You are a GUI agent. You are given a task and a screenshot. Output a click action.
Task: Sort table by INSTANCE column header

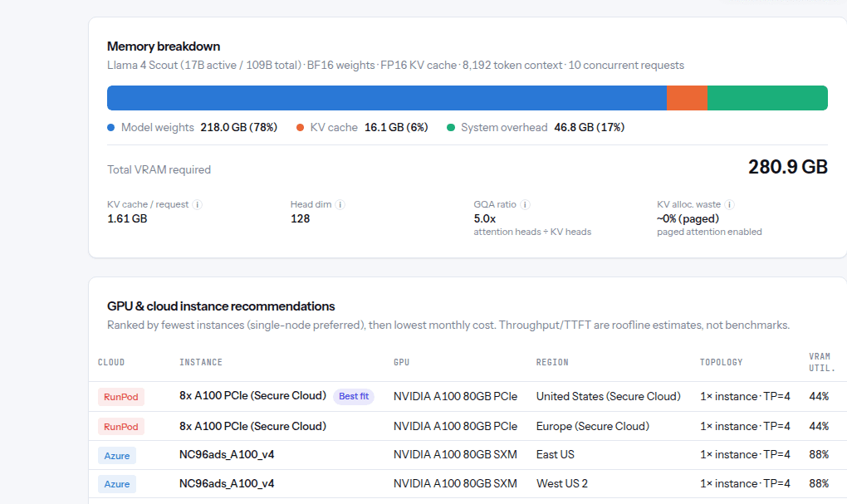(201, 363)
